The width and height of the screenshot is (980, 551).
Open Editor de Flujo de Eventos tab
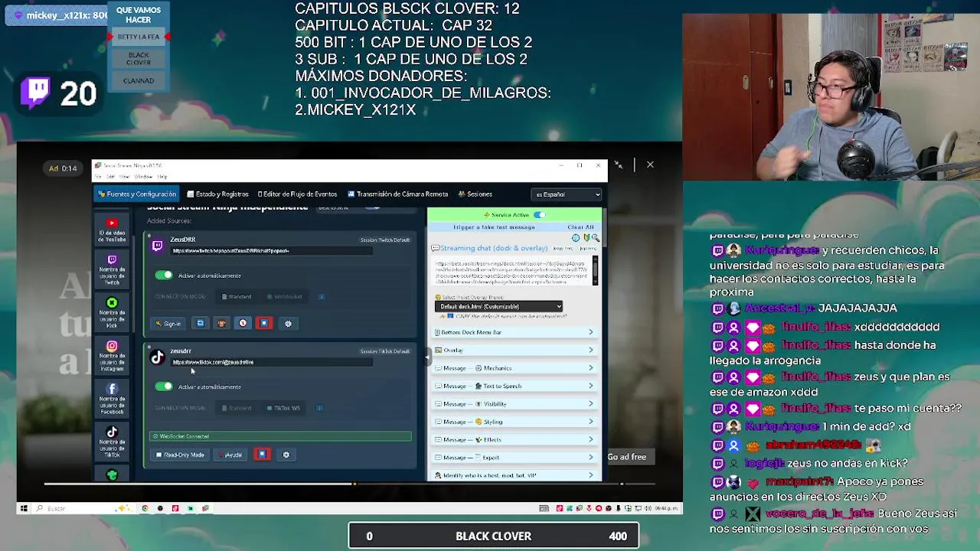tap(298, 194)
